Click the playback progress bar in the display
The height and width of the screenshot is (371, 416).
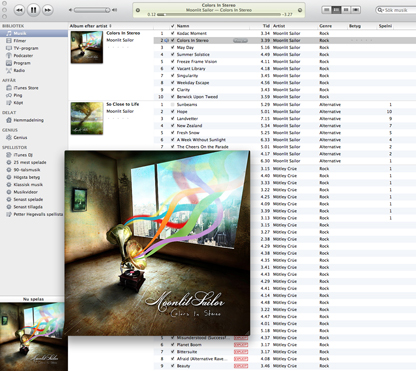click(219, 14)
